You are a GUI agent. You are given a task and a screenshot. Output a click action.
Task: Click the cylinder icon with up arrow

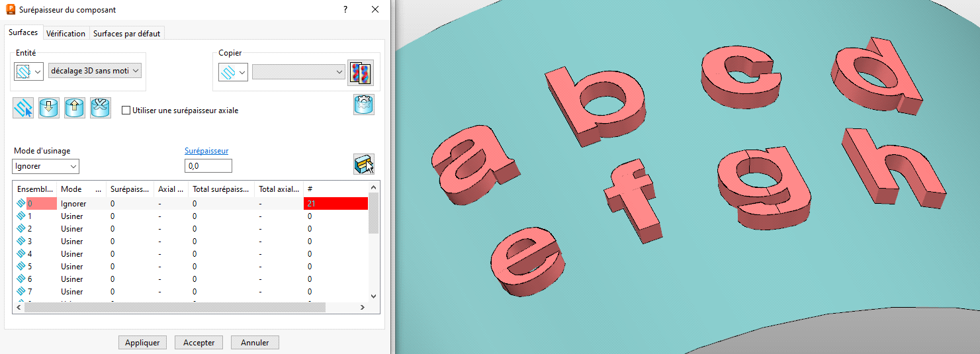click(x=75, y=107)
